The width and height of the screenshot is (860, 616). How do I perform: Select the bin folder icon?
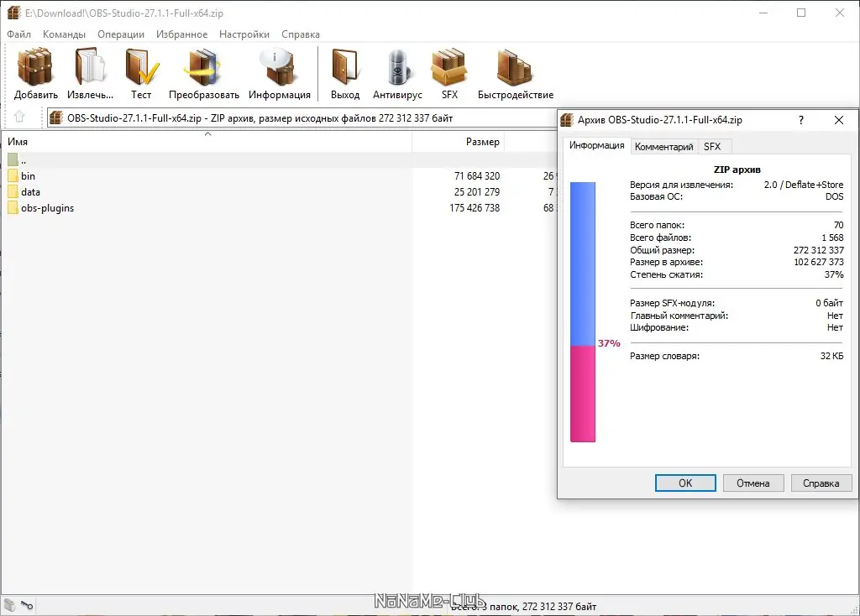point(13,176)
